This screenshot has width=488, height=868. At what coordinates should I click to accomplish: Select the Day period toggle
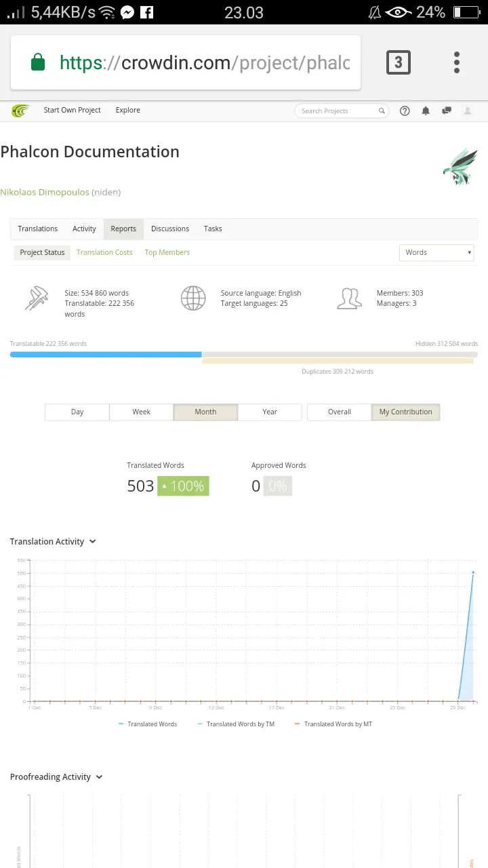(77, 412)
